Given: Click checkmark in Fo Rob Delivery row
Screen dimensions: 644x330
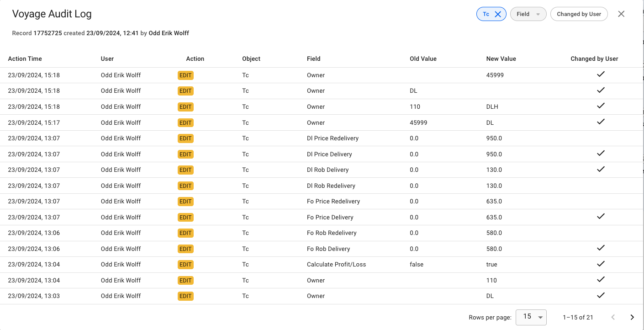Looking at the screenshot, I should 601,248.
